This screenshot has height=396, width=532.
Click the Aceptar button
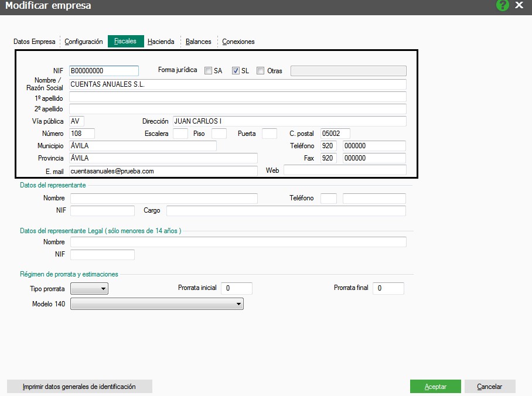(435, 387)
